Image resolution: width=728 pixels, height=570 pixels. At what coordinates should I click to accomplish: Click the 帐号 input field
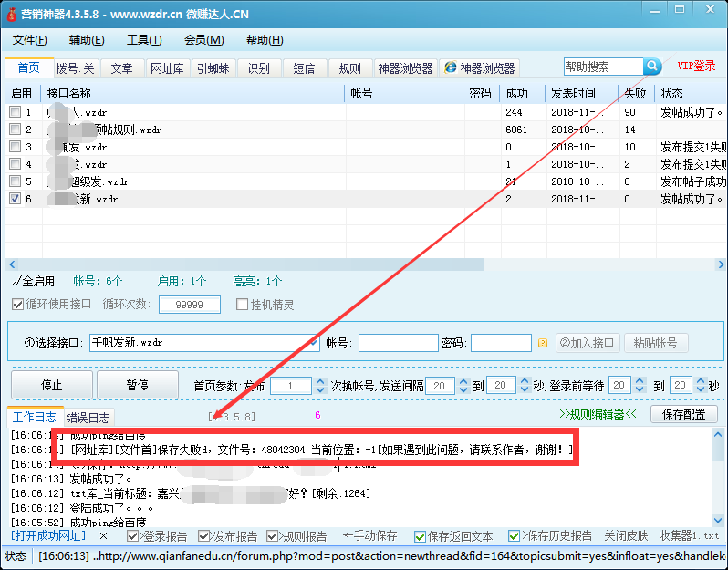(x=398, y=343)
